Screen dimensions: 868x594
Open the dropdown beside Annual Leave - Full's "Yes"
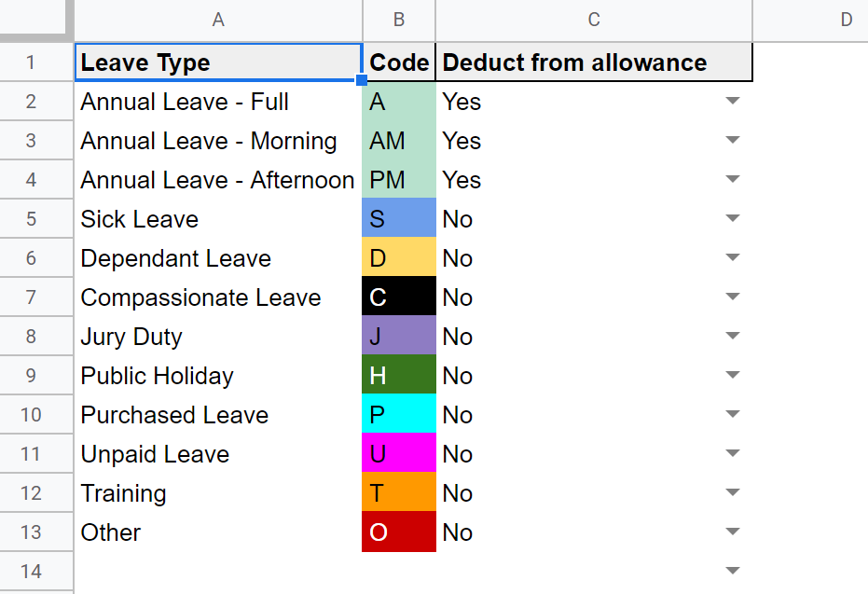point(733,102)
